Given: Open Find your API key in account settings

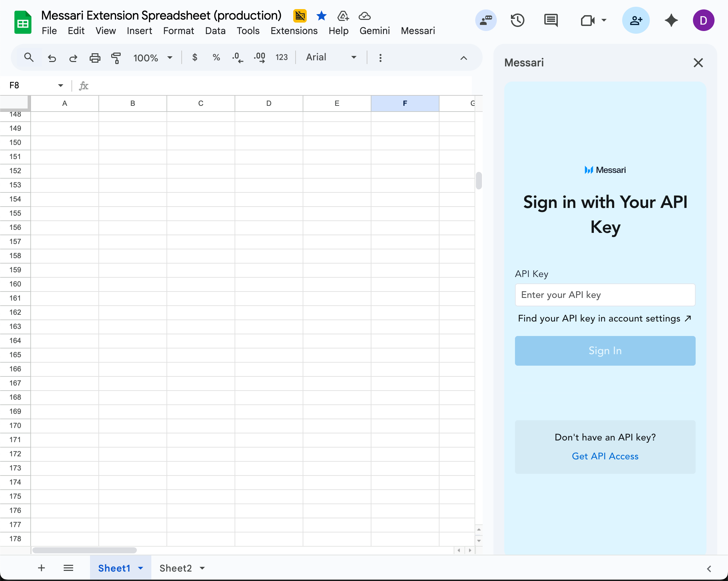Looking at the screenshot, I should tap(605, 318).
